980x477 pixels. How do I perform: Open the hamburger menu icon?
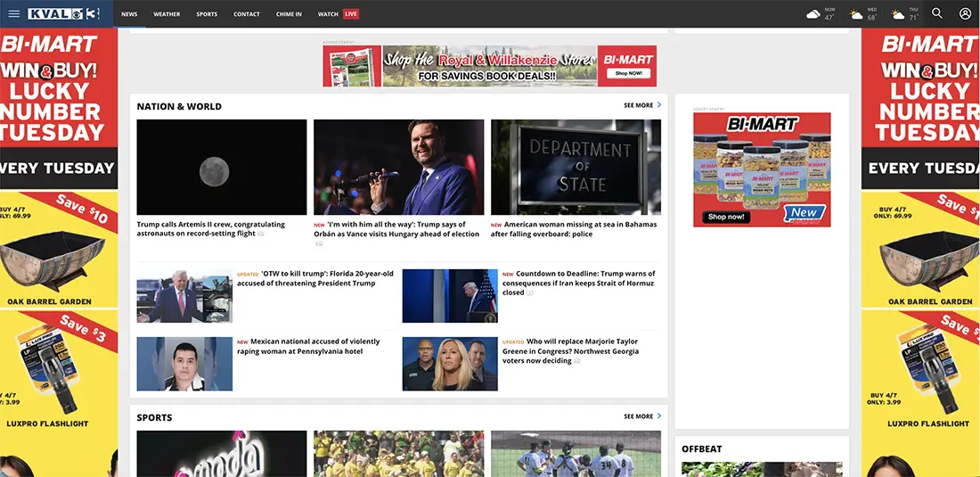point(13,13)
